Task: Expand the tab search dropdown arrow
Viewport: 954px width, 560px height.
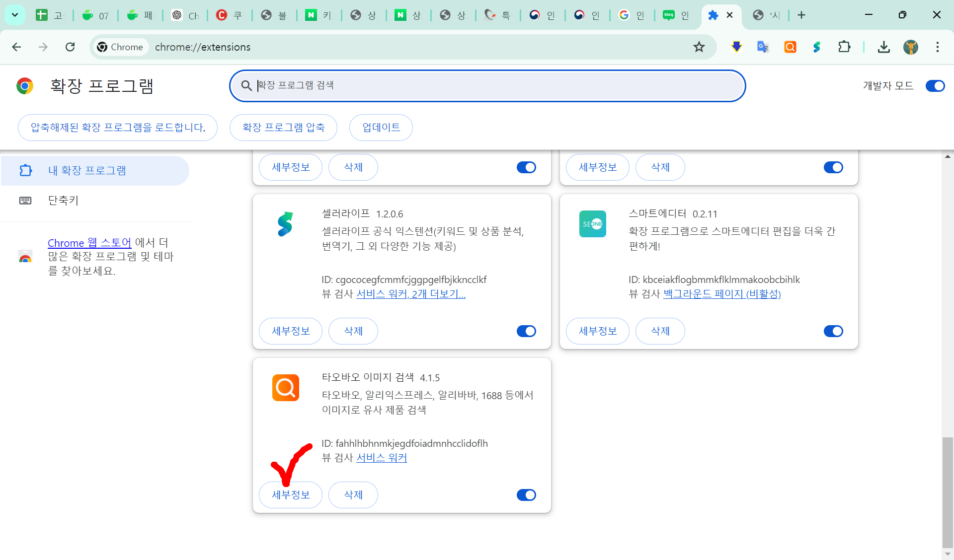Action: pyautogui.click(x=15, y=15)
